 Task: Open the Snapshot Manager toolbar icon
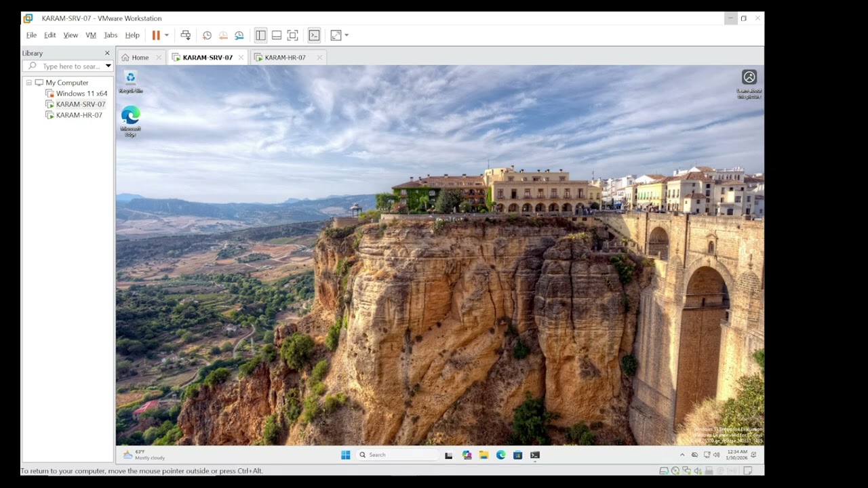click(239, 35)
